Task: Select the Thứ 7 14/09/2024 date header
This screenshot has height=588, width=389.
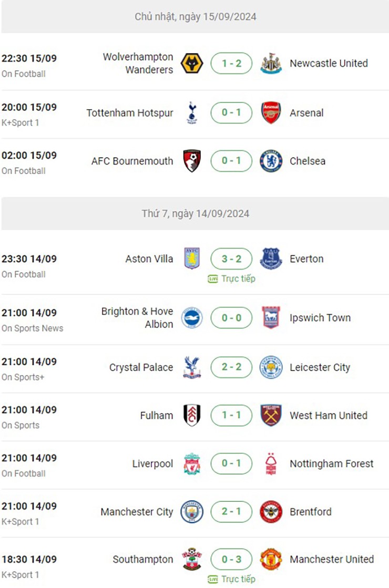Action: [195, 214]
